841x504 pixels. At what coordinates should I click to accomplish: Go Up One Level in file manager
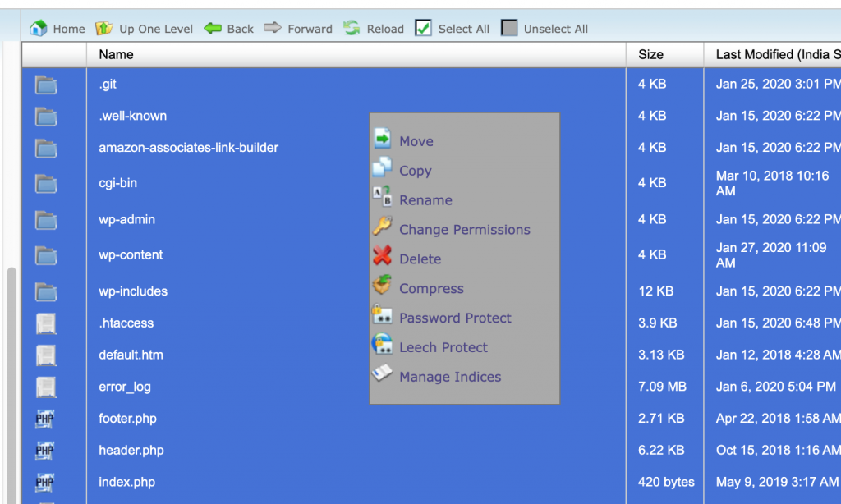[104, 28]
